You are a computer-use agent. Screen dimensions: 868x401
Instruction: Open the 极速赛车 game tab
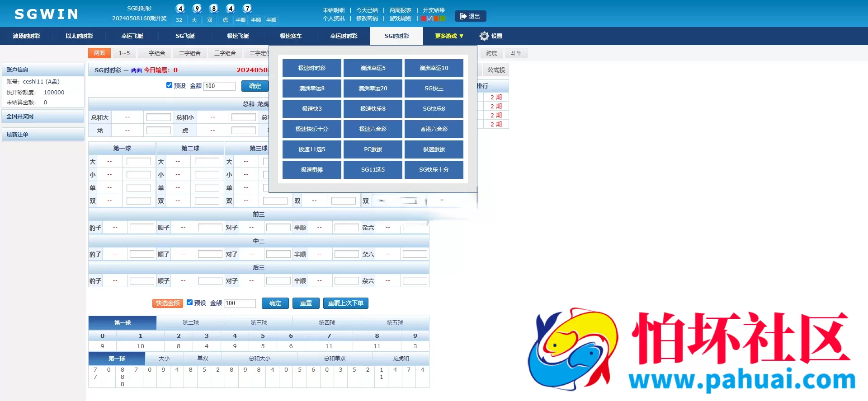[291, 36]
